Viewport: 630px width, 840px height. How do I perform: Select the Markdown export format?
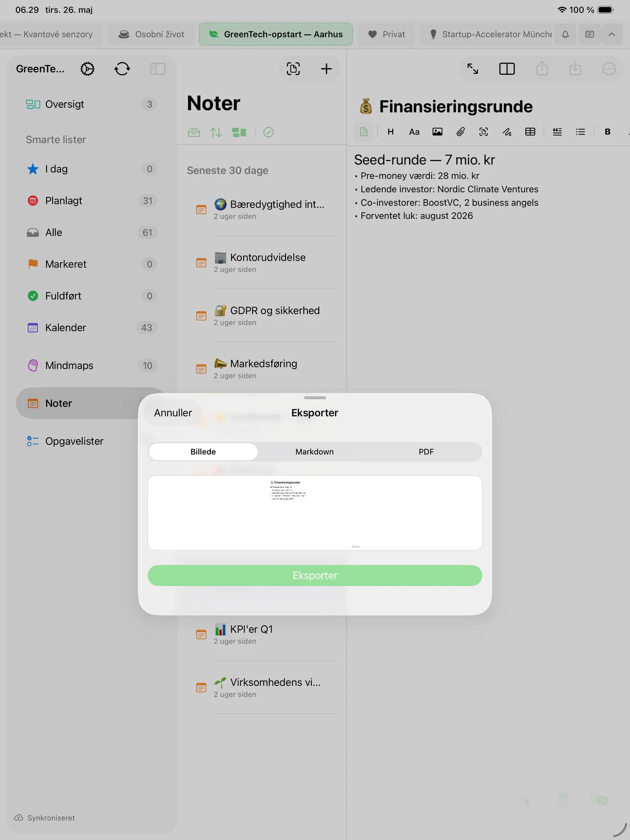[x=315, y=452]
